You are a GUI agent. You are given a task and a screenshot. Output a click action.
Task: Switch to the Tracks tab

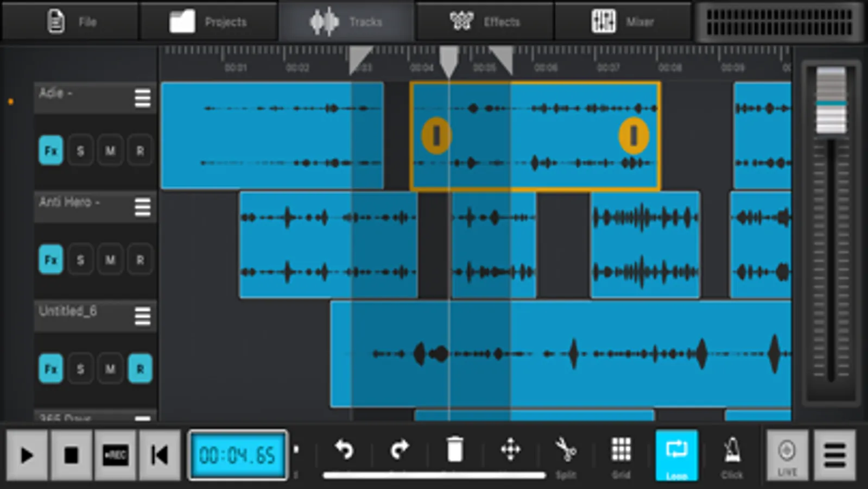tap(346, 21)
